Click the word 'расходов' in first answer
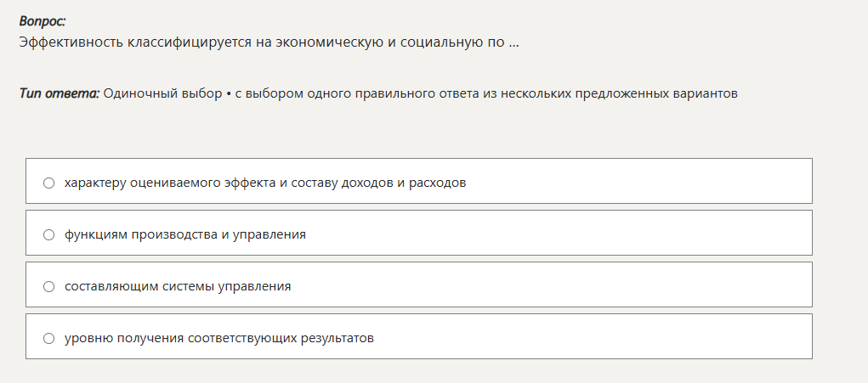The height and width of the screenshot is (383, 868). click(439, 183)
